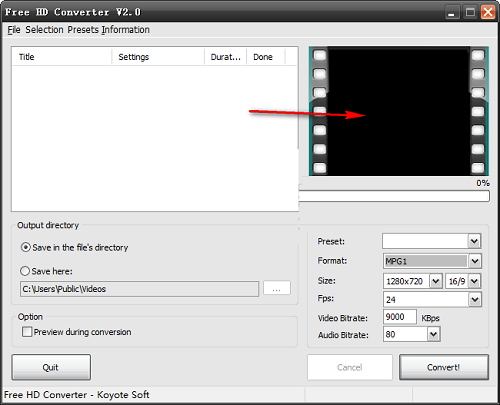This screenshot has width=500, height=405.
Task: Expand the Format dropdown showing MPG1
Action: point(475,261)
